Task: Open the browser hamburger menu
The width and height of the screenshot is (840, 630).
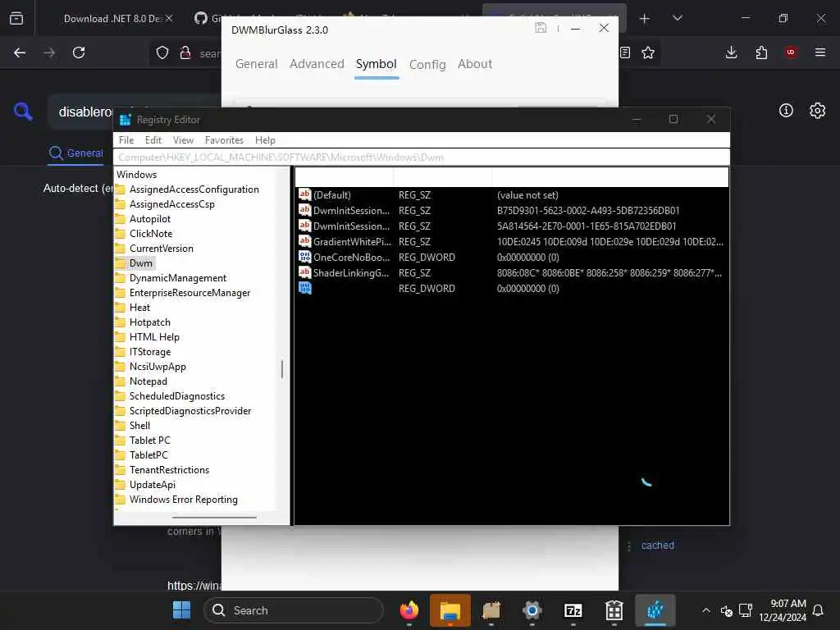Action: [x=820, y=52]
